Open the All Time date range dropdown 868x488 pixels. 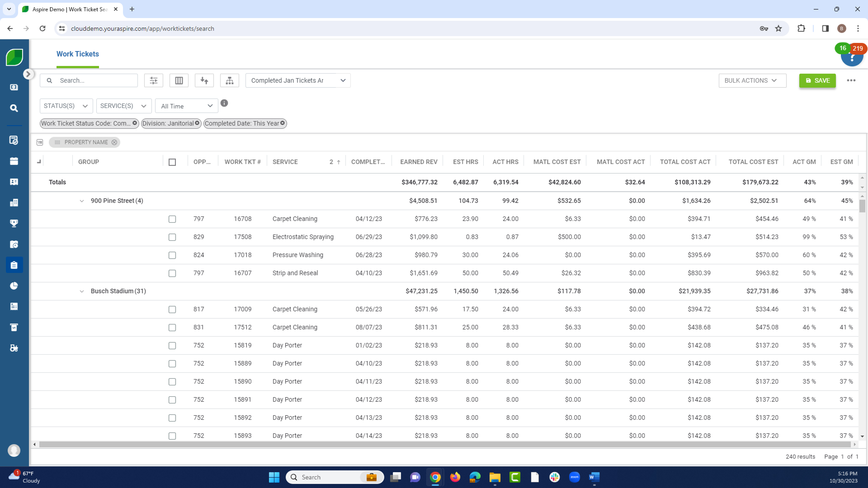(x=186, y=106)
